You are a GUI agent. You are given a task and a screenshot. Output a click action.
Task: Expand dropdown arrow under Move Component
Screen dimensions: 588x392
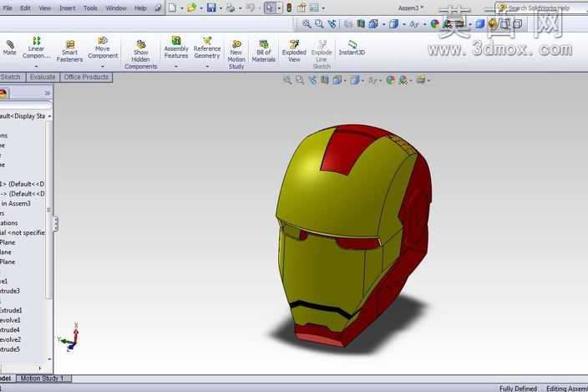[x=103, y=66]
